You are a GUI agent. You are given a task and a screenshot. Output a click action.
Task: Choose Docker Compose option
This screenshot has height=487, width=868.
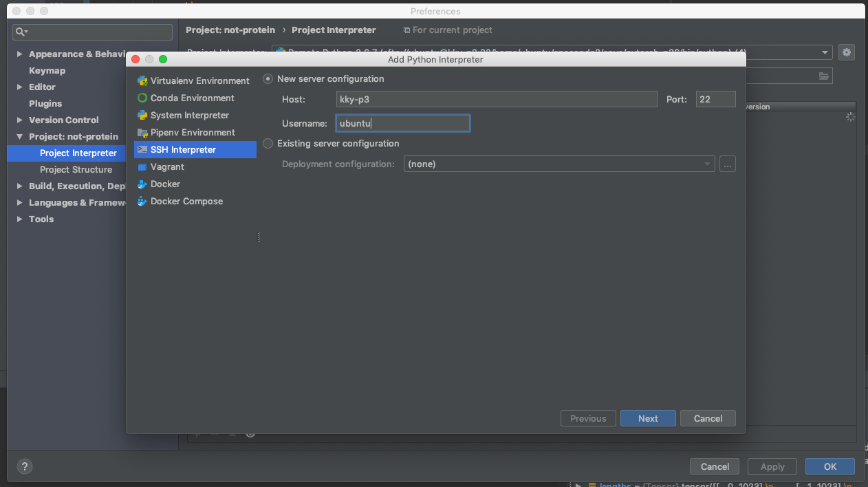pos(195,201)
